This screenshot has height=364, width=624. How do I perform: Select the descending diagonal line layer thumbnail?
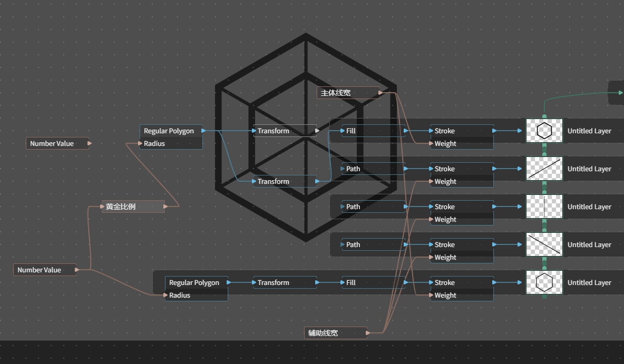pos(544,244)
